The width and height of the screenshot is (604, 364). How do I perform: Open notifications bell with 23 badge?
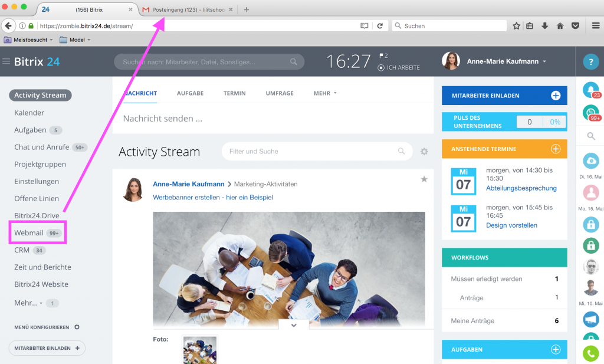point(591,90)
